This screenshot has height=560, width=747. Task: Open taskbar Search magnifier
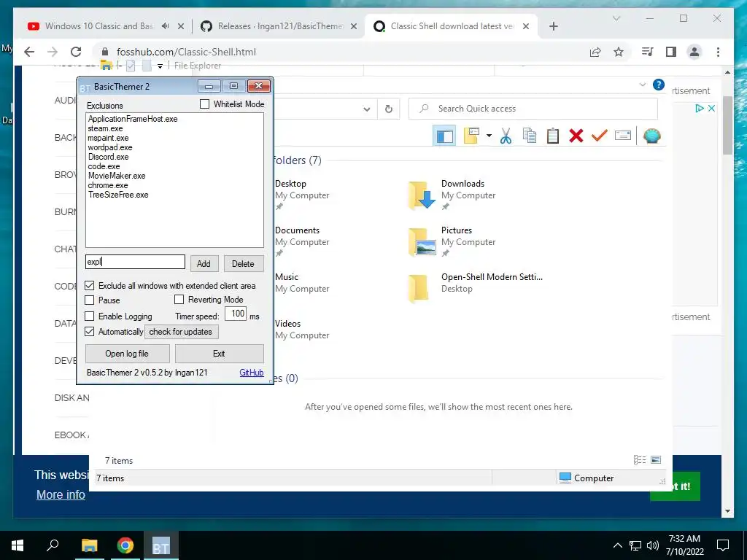click(53, 545)
